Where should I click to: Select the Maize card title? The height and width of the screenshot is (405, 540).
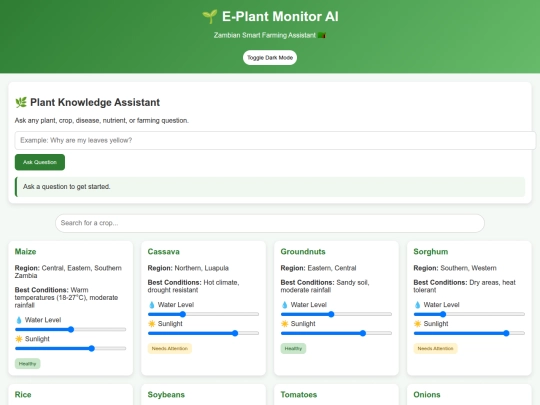[x=25, y=252]
